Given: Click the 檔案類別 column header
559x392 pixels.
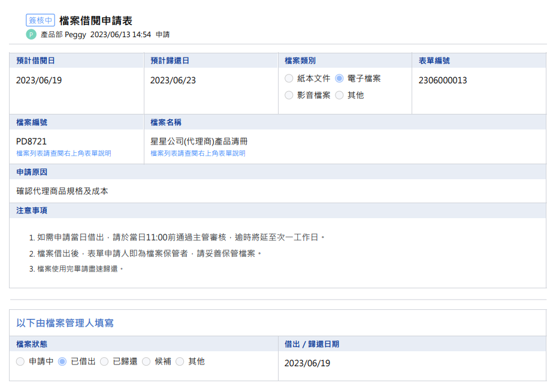Looking at the screenshot, I should pyautogui.click(x=300, y=61).
